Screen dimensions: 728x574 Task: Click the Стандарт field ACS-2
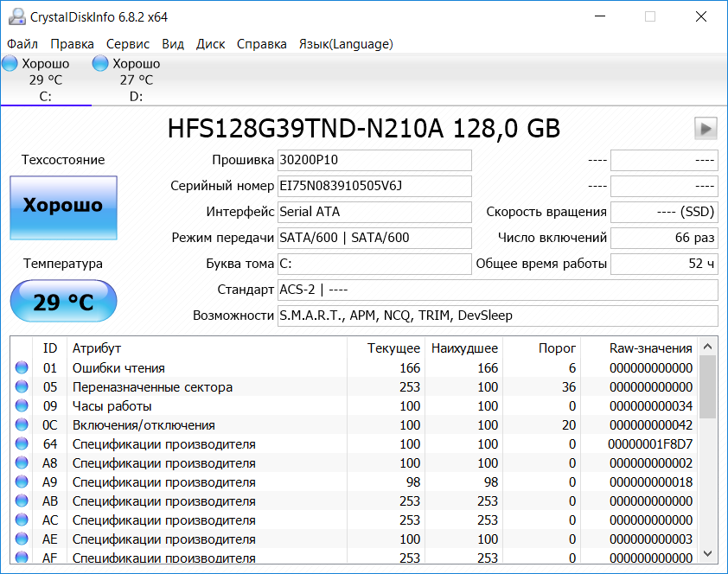tap(498, 290)
